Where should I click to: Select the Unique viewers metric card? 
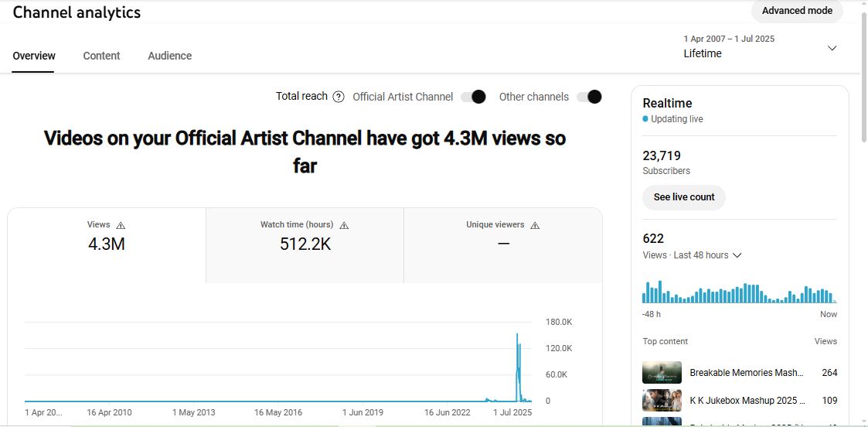pyautogui.click(x=503, y=244)
